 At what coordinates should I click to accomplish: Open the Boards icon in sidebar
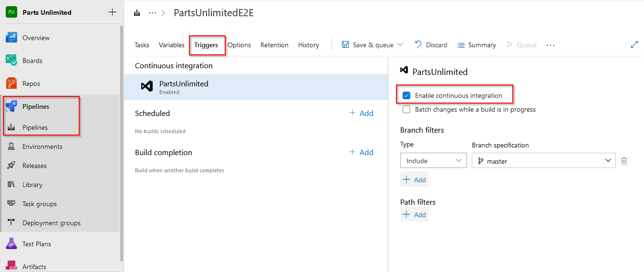point(11,61)
